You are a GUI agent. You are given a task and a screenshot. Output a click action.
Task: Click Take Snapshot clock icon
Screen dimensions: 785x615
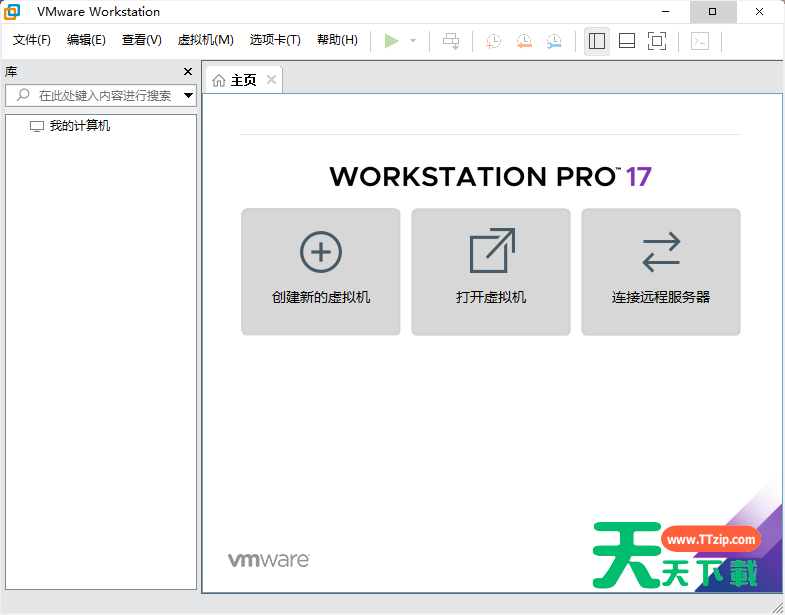coord(494,41)
